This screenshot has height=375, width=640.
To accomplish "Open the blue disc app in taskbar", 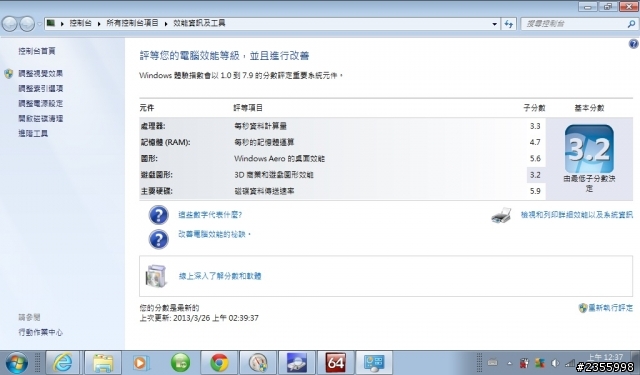I will coord(297,362).
